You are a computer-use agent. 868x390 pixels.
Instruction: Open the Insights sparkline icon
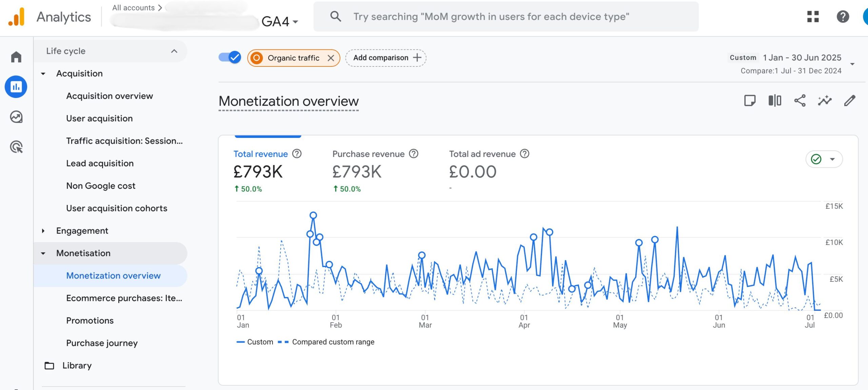click(825, 101)
